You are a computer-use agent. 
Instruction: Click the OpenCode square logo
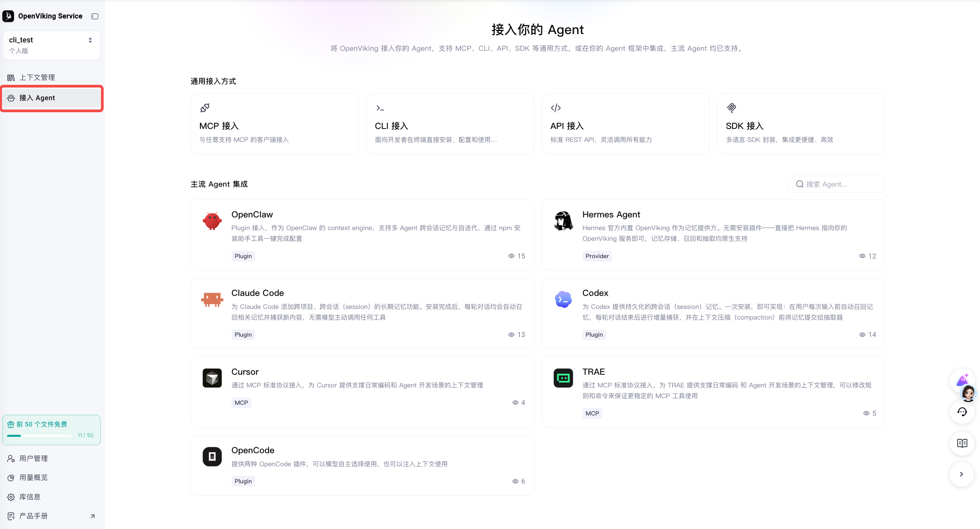[212, 457]
